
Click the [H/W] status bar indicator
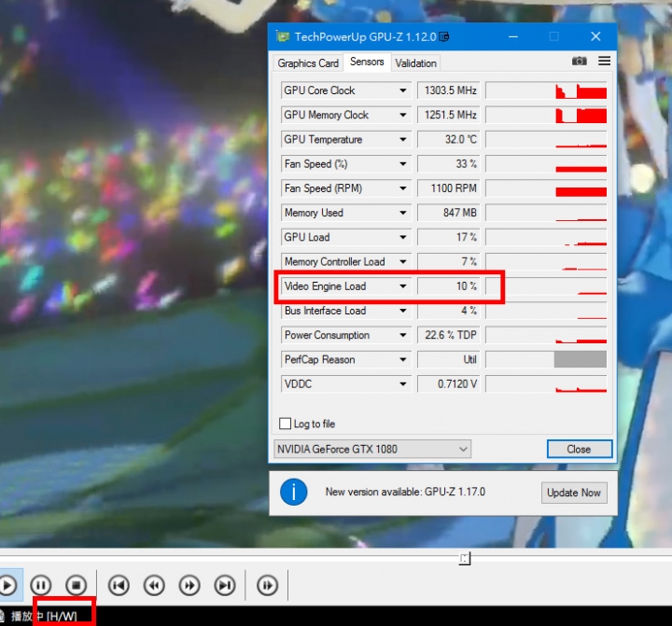(x=63, y=616)
